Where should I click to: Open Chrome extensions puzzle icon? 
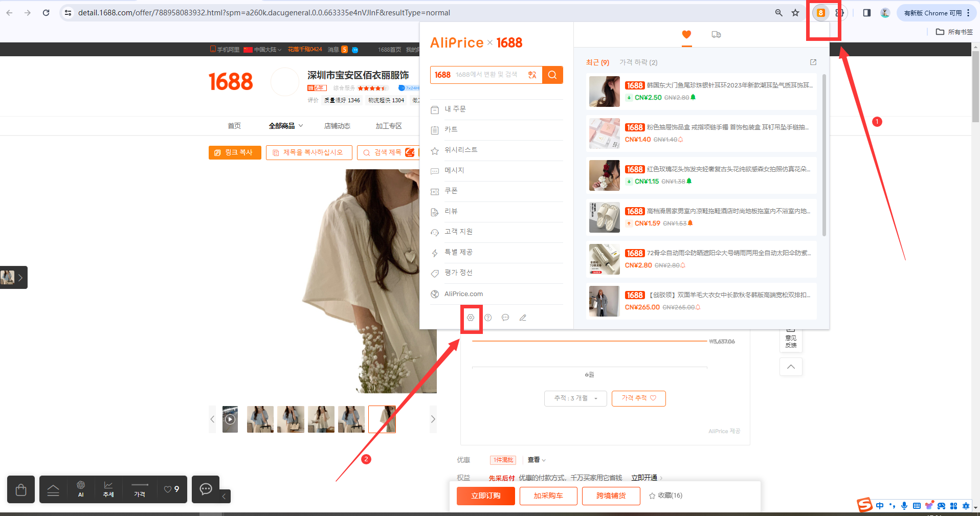839,13
